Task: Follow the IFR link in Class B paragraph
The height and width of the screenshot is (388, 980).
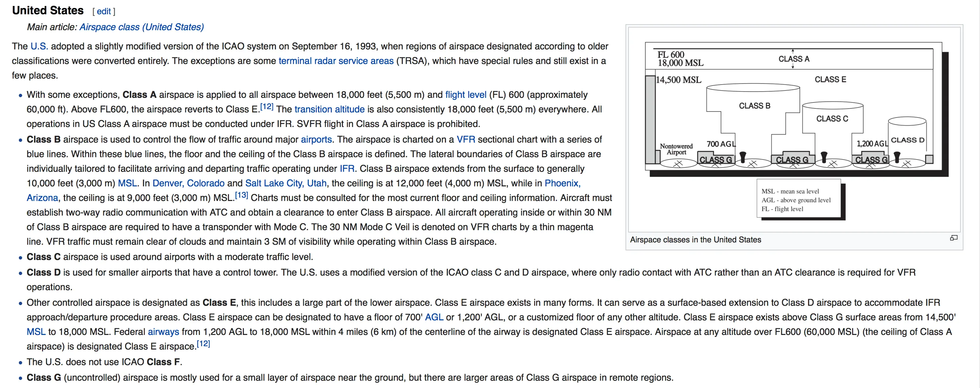Action: [347, 169]
